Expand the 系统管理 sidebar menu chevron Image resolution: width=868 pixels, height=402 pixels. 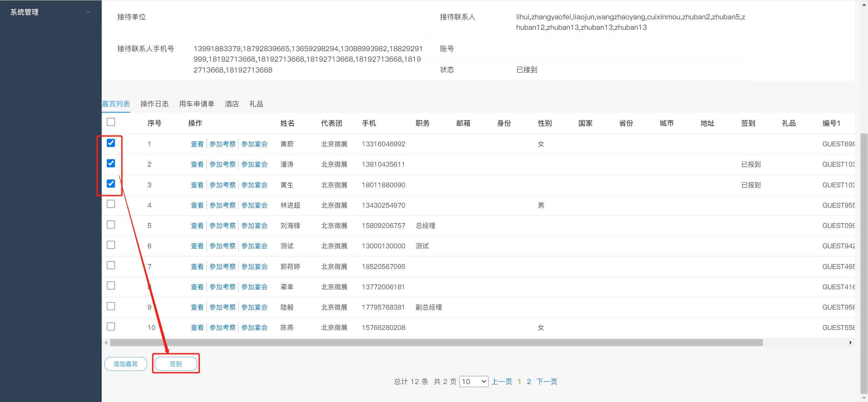(88, 12)
